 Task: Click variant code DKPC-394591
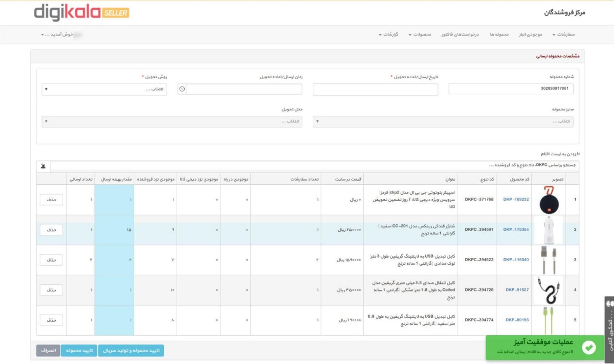(479, 229)
